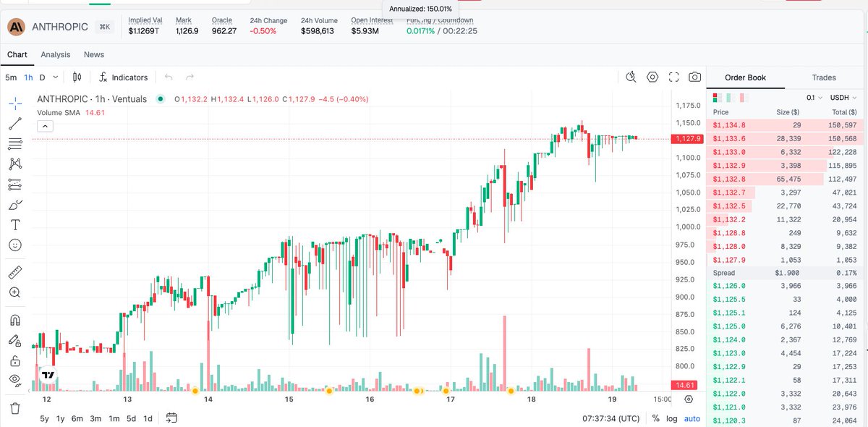This screenshot has width=868, height=427.
Task: Take a snapshot with the camera icon
Action: (x=694, y=77)
